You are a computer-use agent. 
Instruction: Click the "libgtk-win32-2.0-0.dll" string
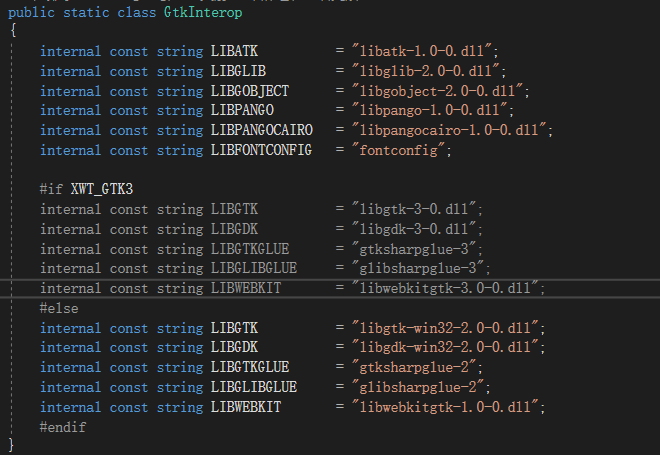click(x=446, y=328)
